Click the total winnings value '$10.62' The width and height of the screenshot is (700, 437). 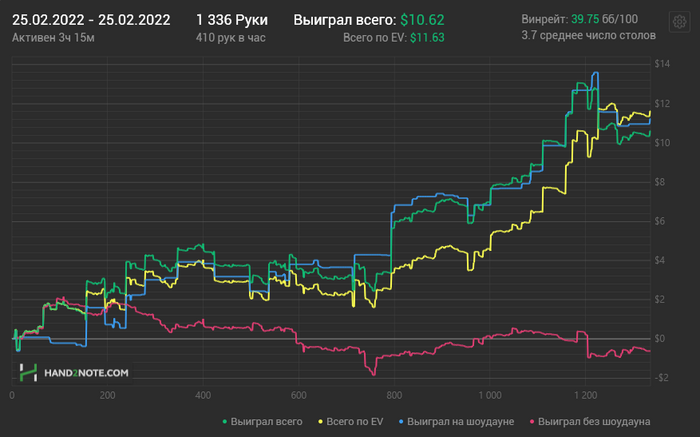pos(422,20)
